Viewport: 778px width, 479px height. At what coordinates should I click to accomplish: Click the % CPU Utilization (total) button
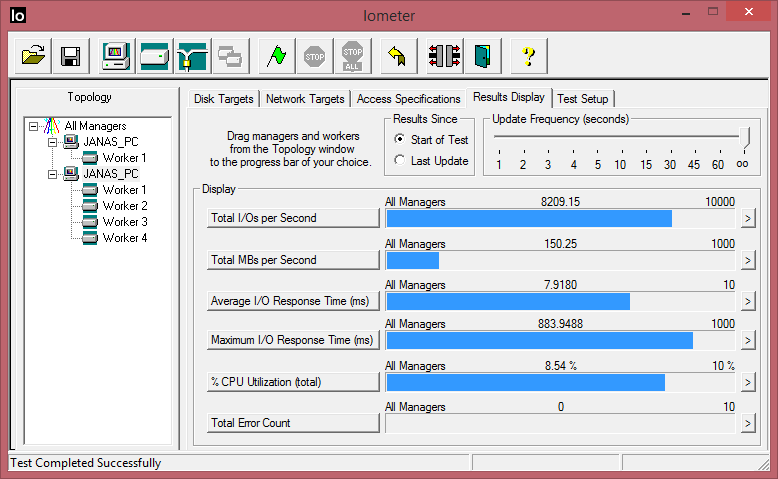pos(293,382)
